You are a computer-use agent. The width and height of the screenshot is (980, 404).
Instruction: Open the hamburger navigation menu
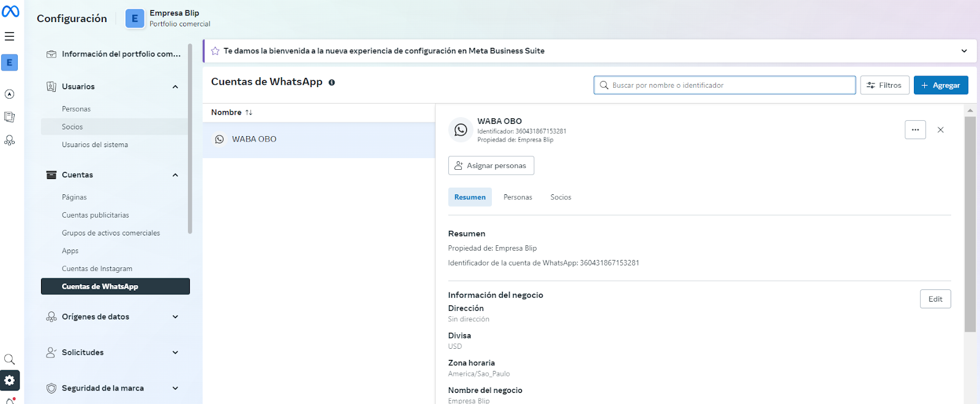pos(10,37)
